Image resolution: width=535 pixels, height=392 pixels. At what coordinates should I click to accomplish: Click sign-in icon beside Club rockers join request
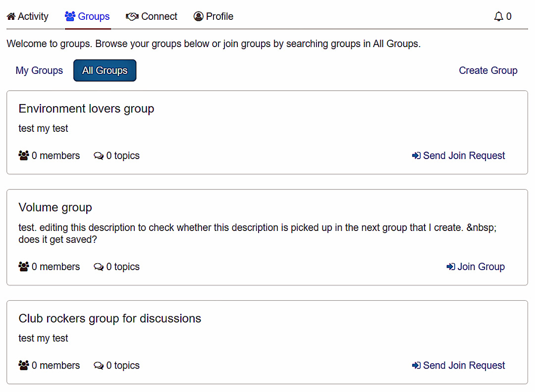pos(416,365)
